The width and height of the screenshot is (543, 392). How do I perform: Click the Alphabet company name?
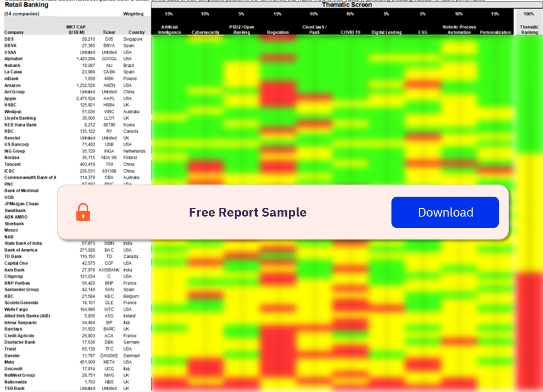13,58
